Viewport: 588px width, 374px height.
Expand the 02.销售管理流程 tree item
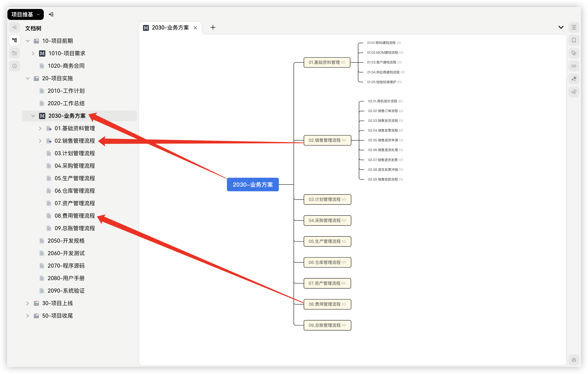tap(40, 141)
